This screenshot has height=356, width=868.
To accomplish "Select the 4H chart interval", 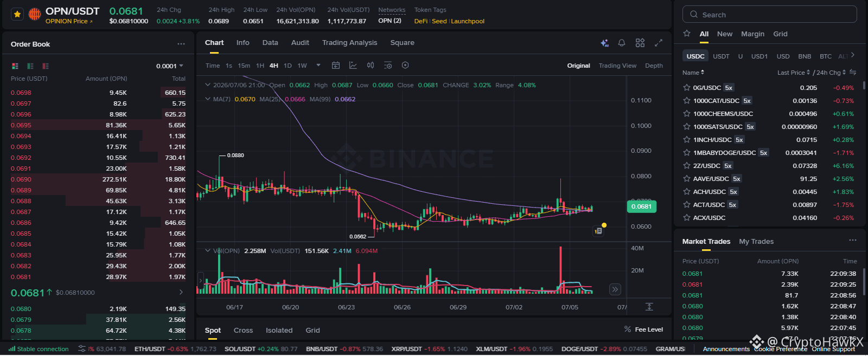I will 274,66.
